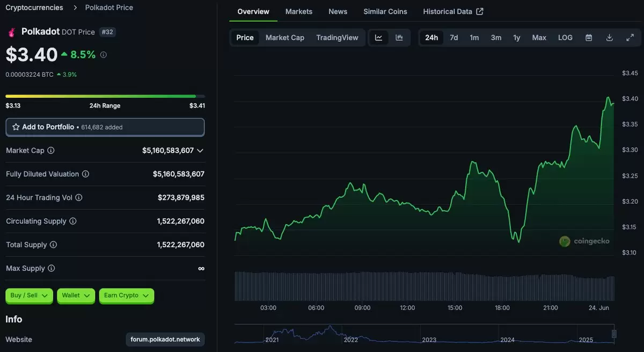Click info icon beside 8.5% price change
Screen dimensions: 644x352
pos(104,55)
